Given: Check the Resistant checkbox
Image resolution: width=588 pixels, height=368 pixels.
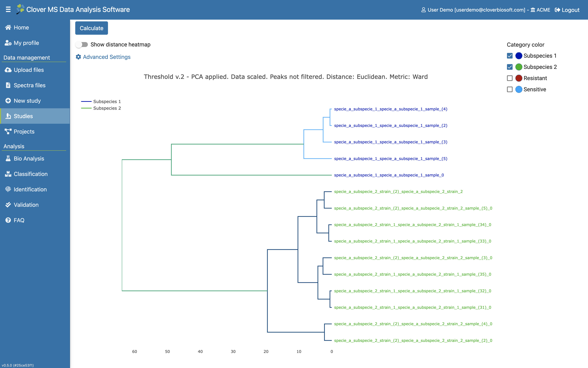Looking at the screenshot, I should [510, 78].
